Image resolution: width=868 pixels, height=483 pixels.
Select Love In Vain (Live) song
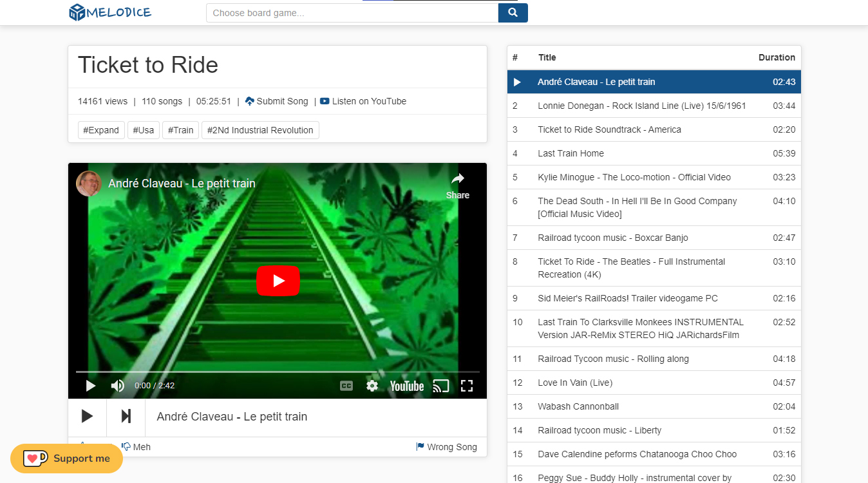click(x=654, y=383)
